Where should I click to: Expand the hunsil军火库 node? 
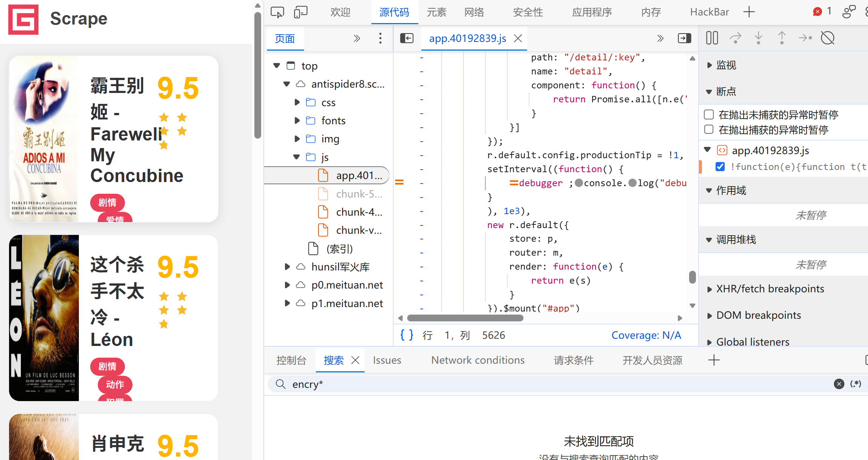pos(287,267)
